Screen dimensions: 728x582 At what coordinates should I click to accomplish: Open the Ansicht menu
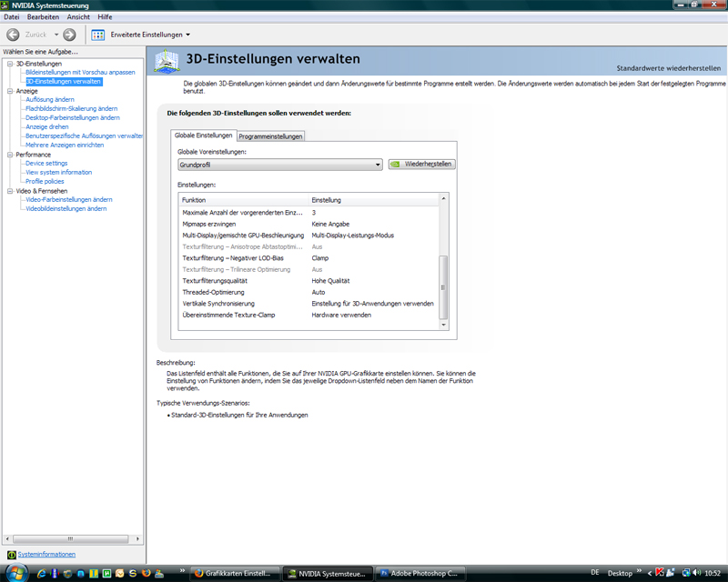pos(78,17)
